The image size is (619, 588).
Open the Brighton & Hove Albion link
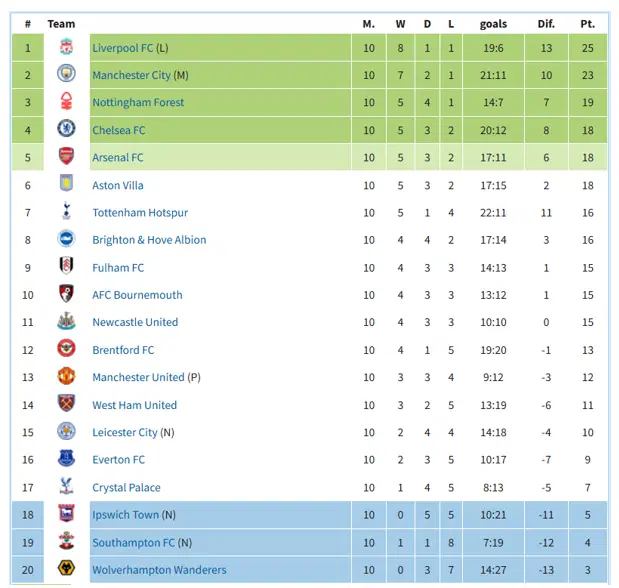tap(149, 240)
